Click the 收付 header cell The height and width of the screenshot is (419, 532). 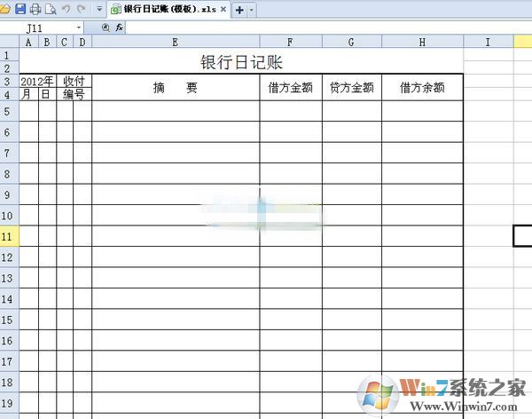coord(74,81)
